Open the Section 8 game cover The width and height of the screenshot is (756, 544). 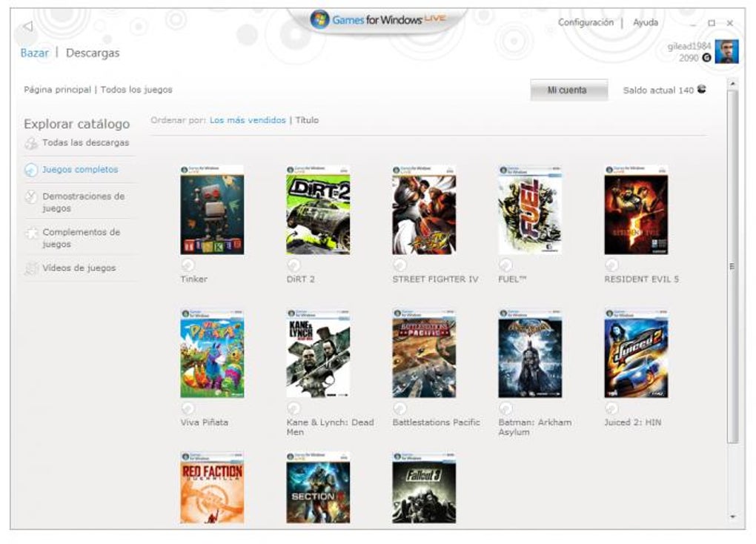click(318, 488)
